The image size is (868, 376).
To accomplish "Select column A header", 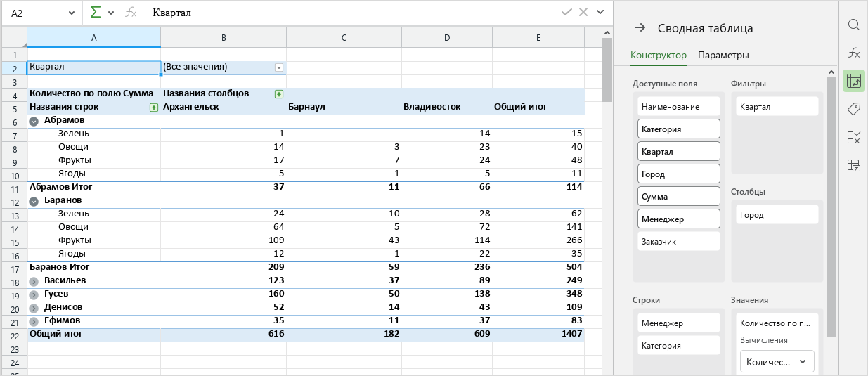I will click(x=93, y=37).
